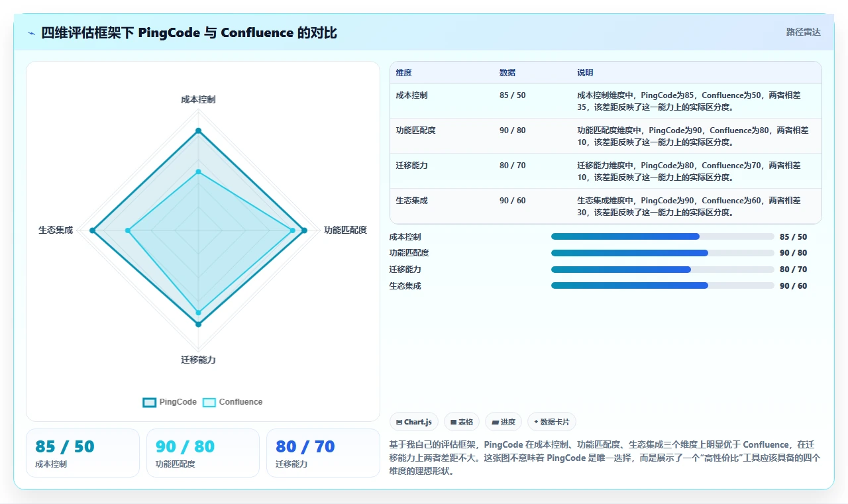The width and height of the screenshot is (848, 504).
Task: Click PingCode data point on 迁移能力 axis
Action: 198,325
